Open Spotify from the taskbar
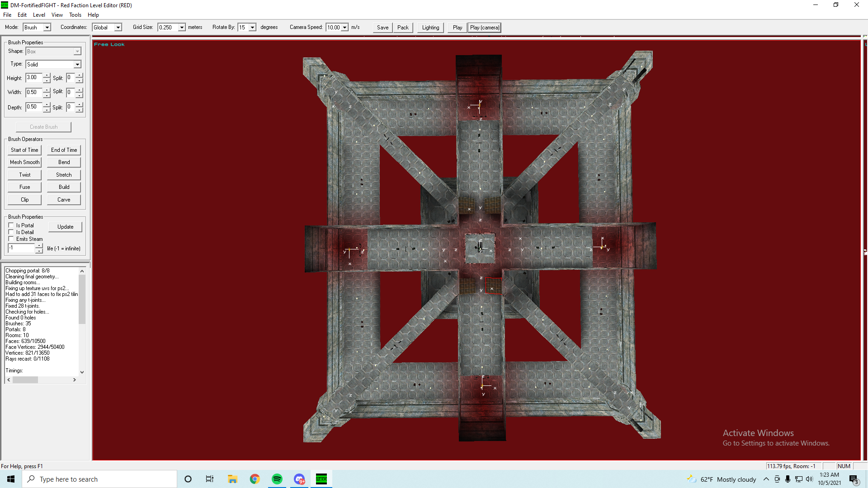 coord(277,479)
